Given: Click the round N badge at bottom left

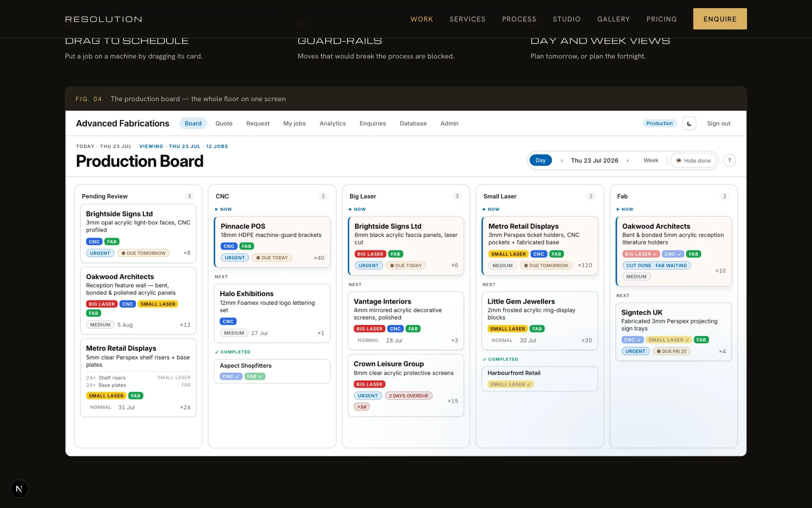Looking at the screenshot, I should (x=19, y=488).
